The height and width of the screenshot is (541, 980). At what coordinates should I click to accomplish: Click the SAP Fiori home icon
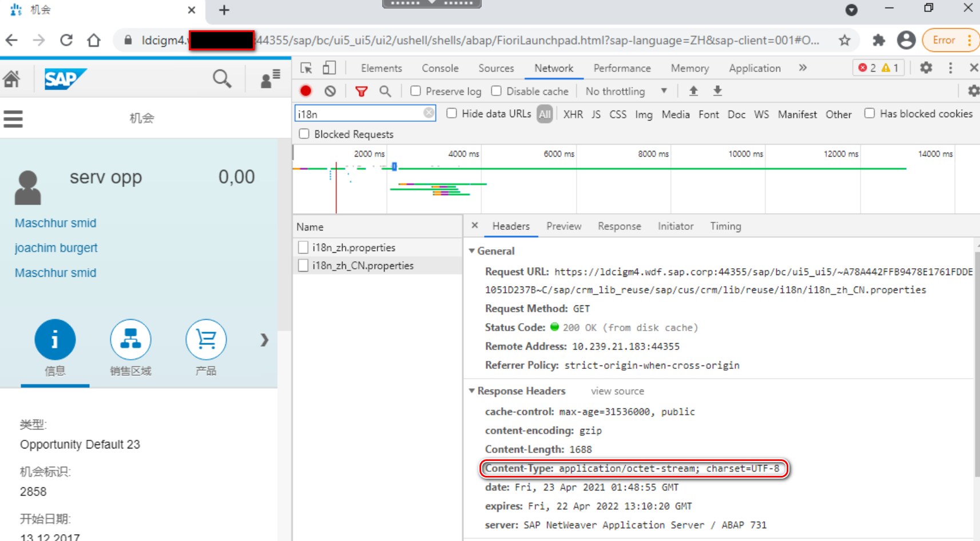11,78
